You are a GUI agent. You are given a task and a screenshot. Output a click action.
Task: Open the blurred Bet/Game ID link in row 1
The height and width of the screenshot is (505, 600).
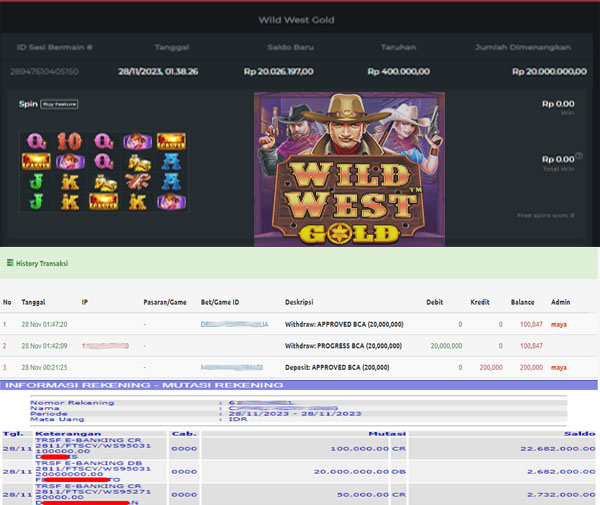coord(234,324)
